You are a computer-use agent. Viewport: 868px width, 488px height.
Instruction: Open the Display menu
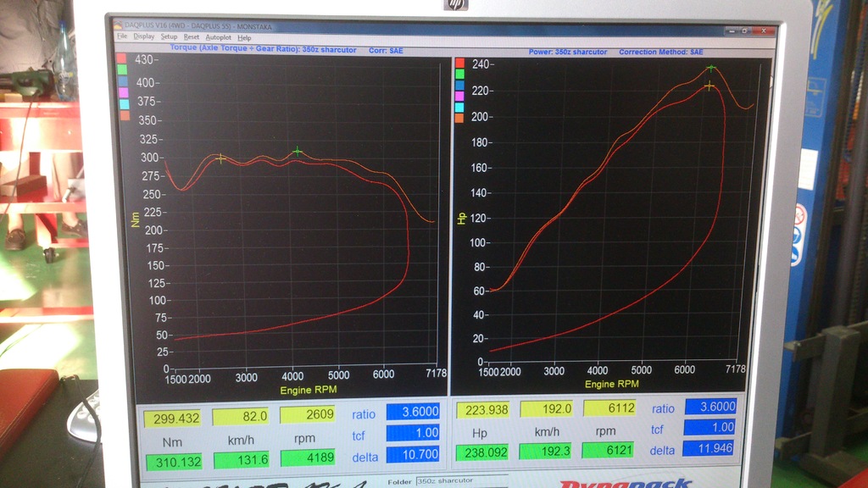pyautogui.click(x=143, y=37)
